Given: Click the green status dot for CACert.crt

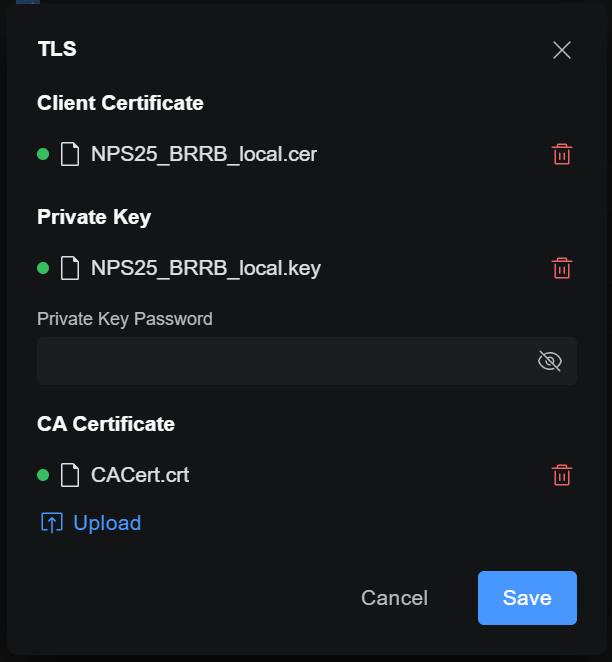Looking at the screenshot, I should (43, 475).
